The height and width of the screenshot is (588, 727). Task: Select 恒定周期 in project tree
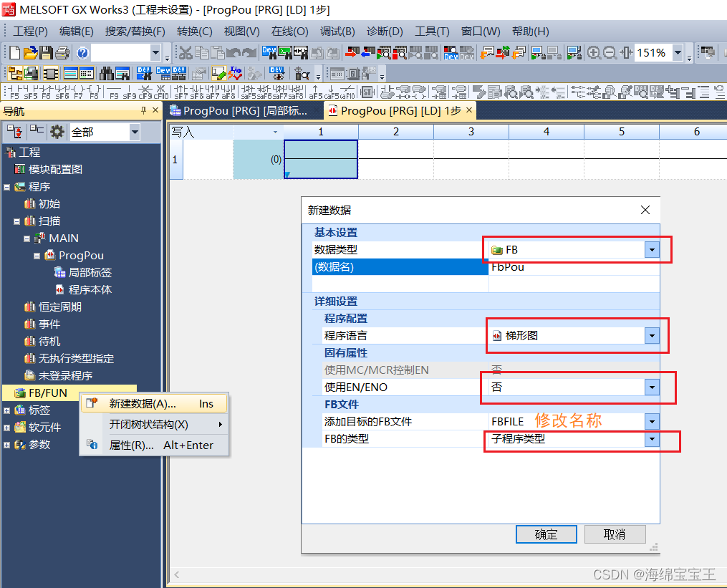[60, 307]
